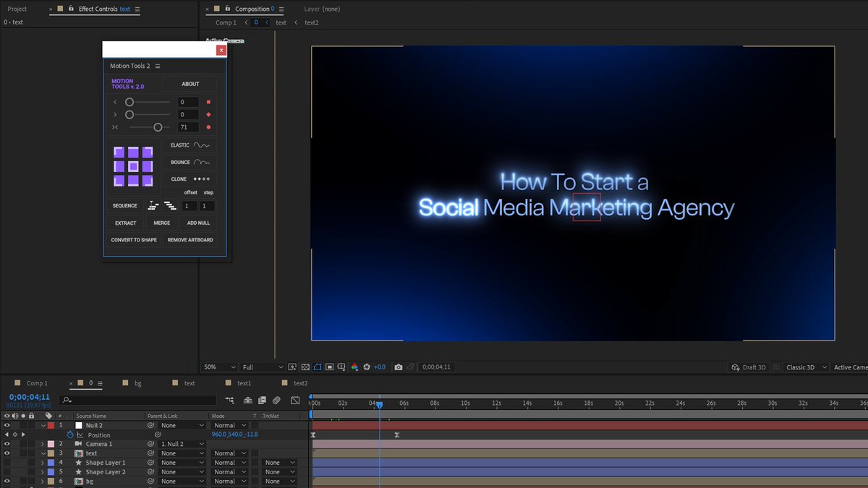Viewport: 868px width, 488px height.
Task: Apply the Bounce effect in Motion Tools
Action: click(x=190, y=163)
